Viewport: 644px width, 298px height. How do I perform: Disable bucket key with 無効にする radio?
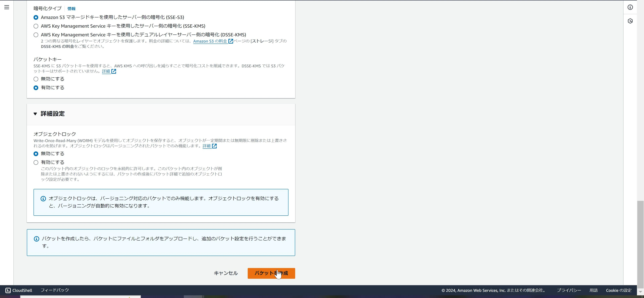pos(36,79)
